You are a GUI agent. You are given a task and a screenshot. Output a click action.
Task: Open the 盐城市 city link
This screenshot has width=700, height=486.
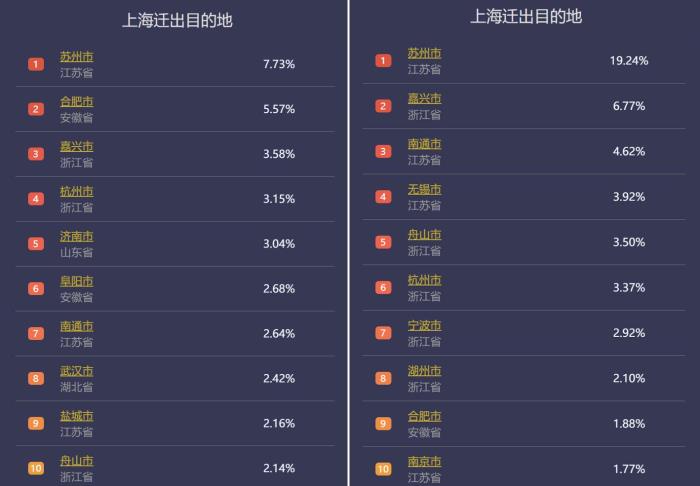[x=76, y=416]
